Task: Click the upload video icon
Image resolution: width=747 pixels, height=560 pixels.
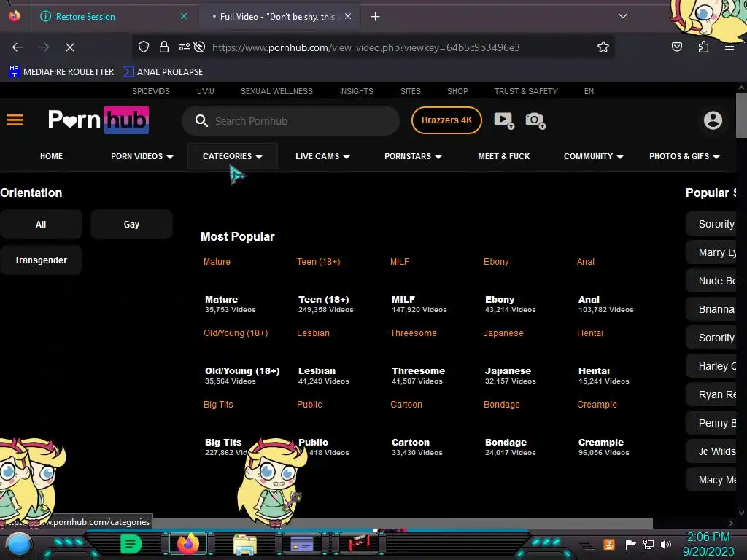Action: pyautogui.click(x=504, y=120)
